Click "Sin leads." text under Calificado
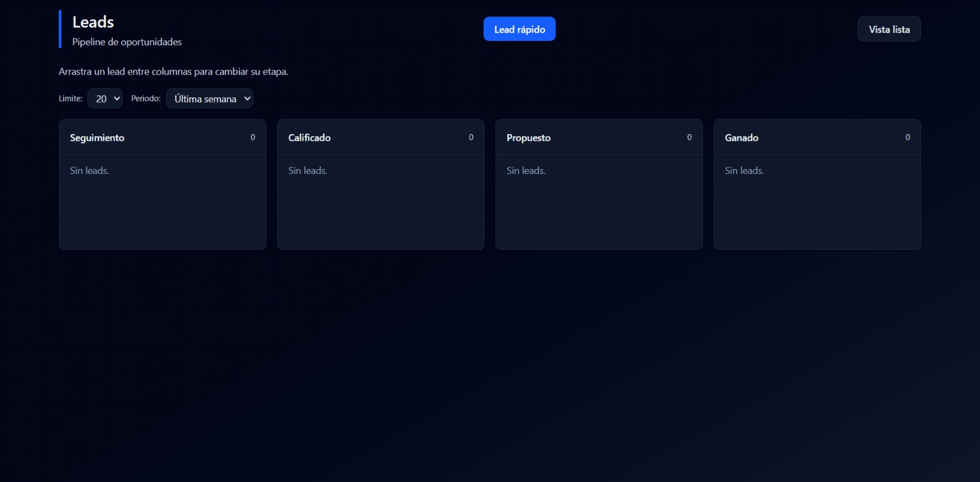 [x=307, y=171]
